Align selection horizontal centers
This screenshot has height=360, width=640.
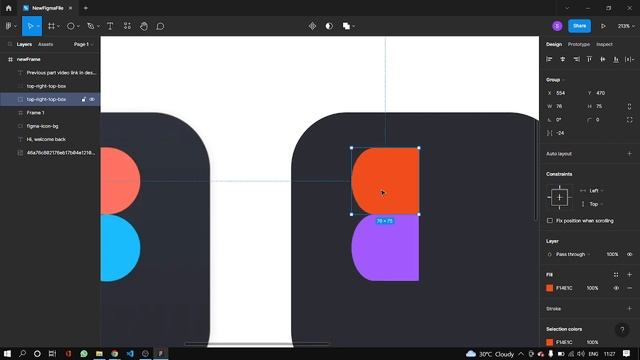[563, 59]
